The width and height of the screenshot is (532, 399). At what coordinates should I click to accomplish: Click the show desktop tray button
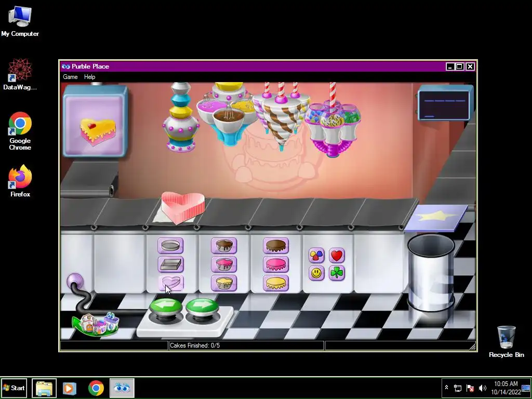[x=526, y=388]
